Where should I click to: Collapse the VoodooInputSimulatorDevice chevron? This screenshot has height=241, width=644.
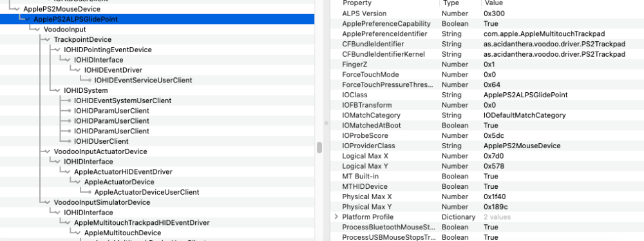pyautogui.click(x=47, y=202)
